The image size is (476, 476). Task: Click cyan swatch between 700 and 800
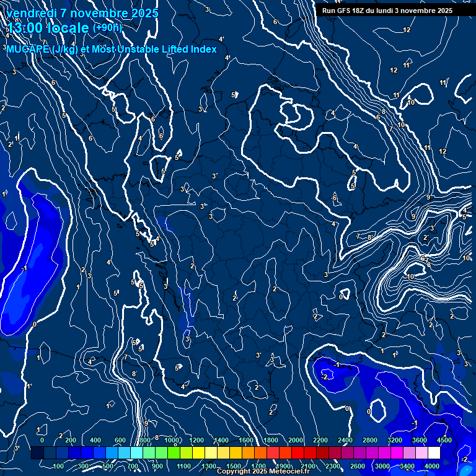click(136, 452)
